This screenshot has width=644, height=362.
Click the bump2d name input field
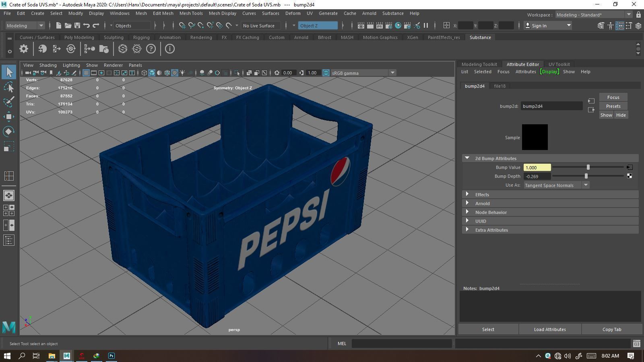coord(551,106)
